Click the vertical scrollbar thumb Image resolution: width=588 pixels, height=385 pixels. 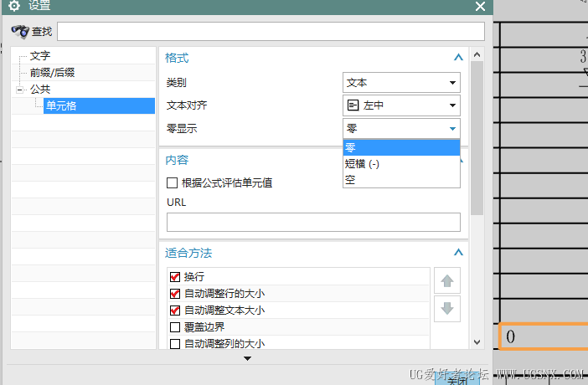coord(477,138)
